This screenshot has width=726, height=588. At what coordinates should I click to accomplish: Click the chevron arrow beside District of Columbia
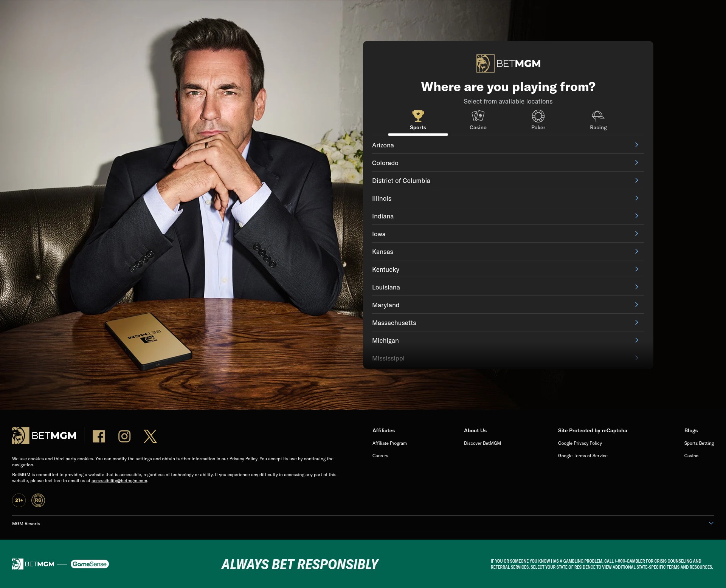[637, 180]
